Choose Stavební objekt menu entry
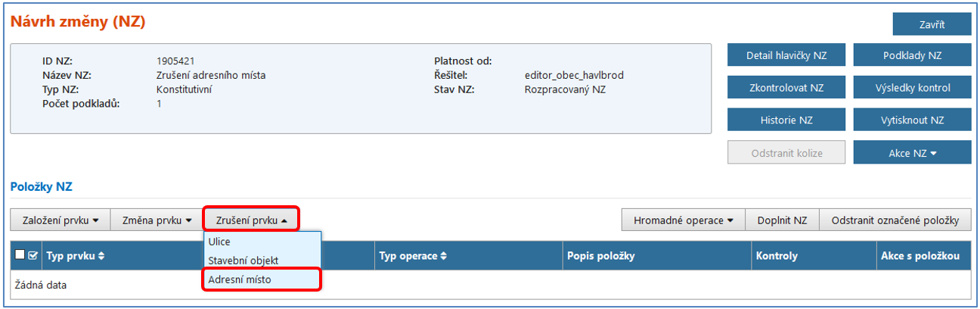Screen dimensions: 980x309 coord(243,260)
